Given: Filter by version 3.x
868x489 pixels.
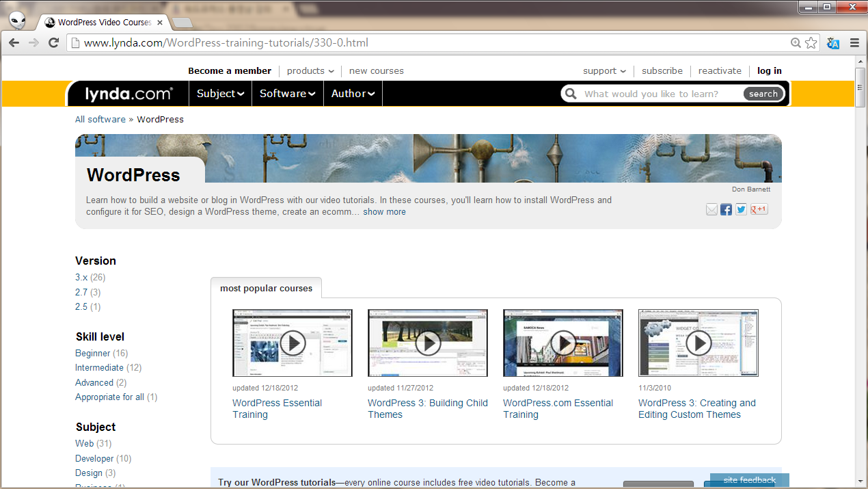Looking at the screenshot, I should pyautogui.click(x=81, y=277).
